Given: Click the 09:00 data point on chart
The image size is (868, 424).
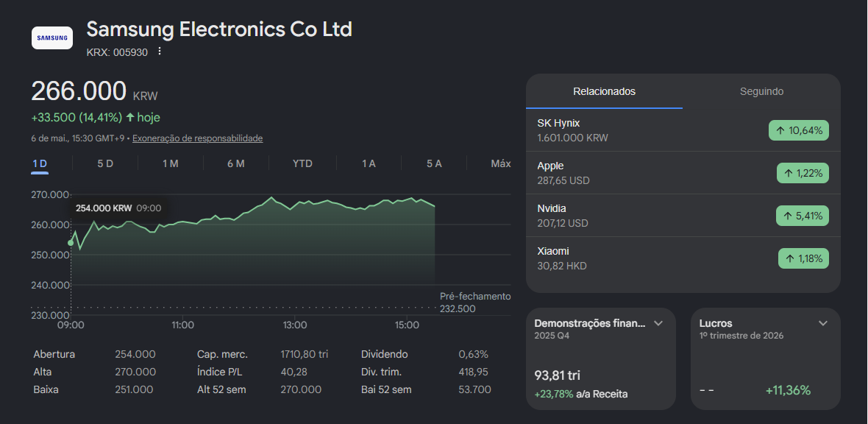Looking at the screenshot, I should click(x=71, y=243).
